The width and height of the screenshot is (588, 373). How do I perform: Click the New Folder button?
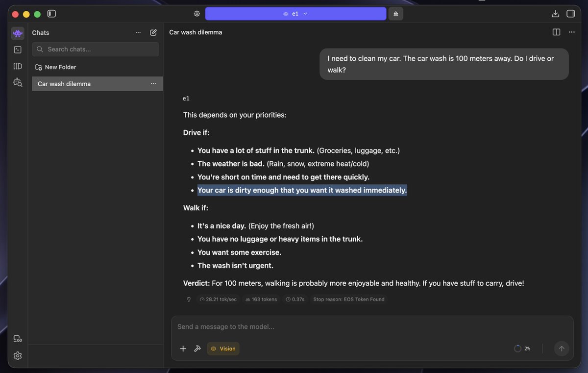(56, 67)
